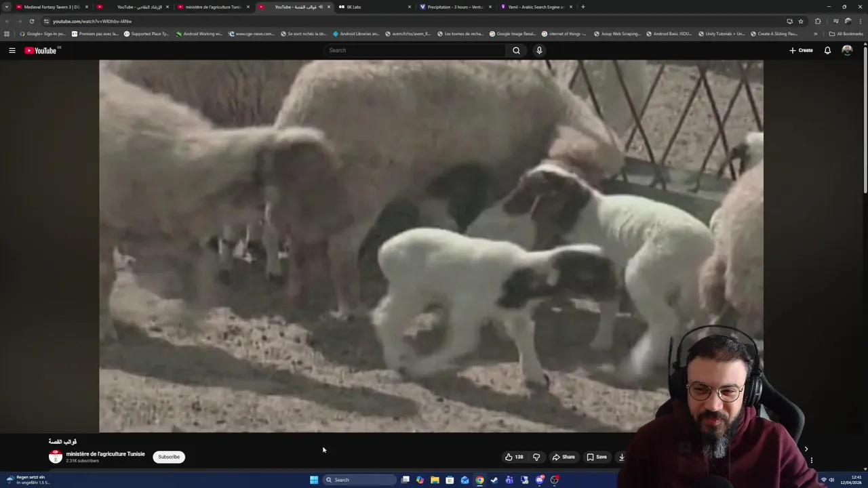
Task: Like the video with 138 likes
Action: tap(514, 457)
